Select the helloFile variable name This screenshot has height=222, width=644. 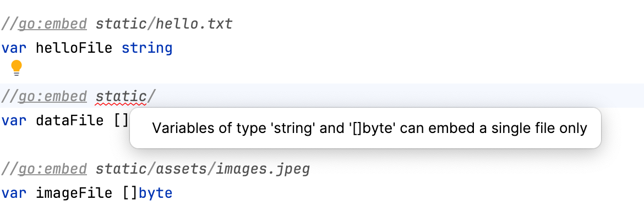click(74, 48)
